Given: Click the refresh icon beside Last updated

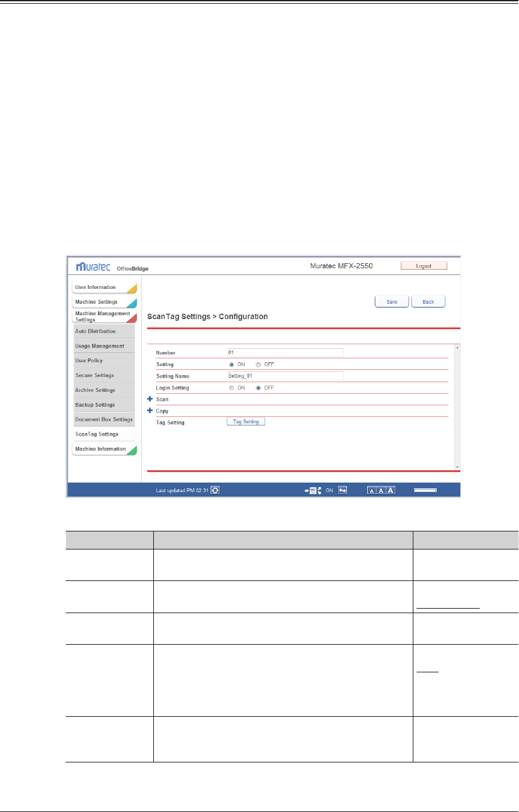Looking at the screenshot, I should (x=215, y=490).
